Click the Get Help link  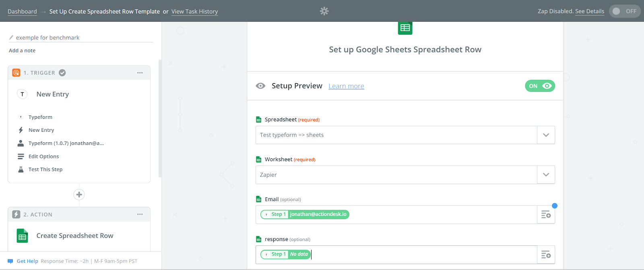(x=27, y=261)
